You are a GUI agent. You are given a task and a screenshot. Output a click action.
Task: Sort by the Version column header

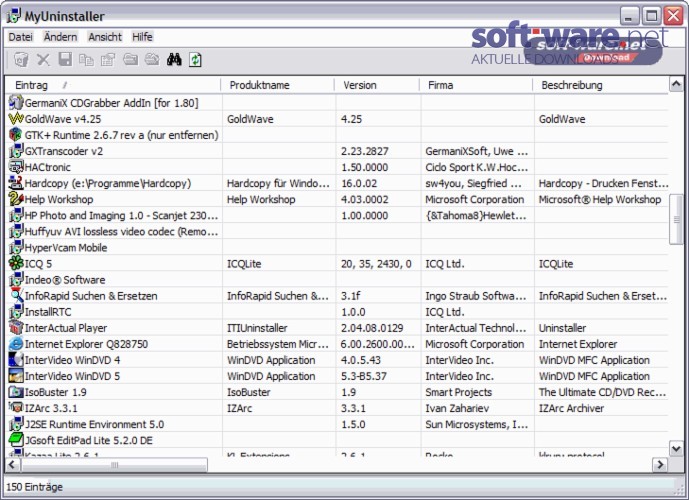click(377, 85)
